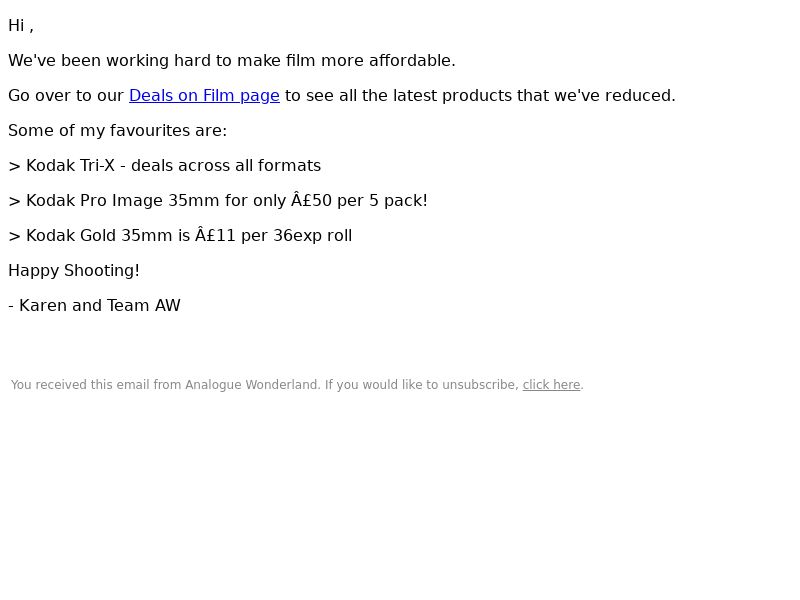Click the Kodak Tri-X deals line
800x600 pixels.
[164, 166]
